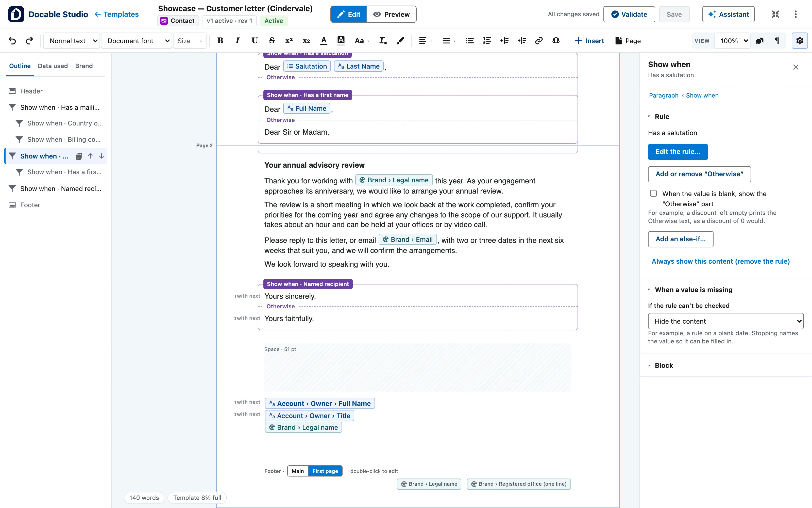Image resolution: width=812 pixels, height=508 pixels.
Task: Click 'Always show this content' link
Action: [x=720, y=261]
